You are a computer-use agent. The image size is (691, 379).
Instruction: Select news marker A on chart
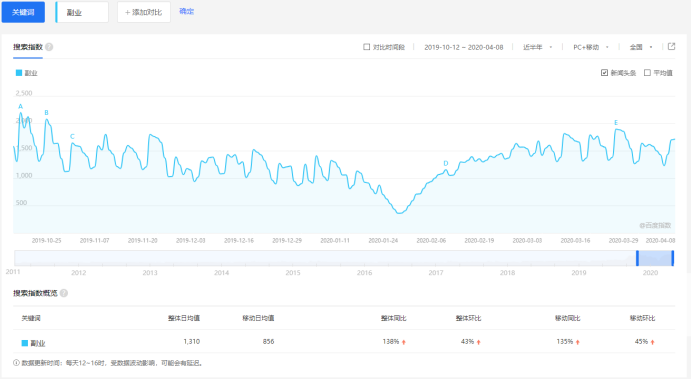point(20,106)
